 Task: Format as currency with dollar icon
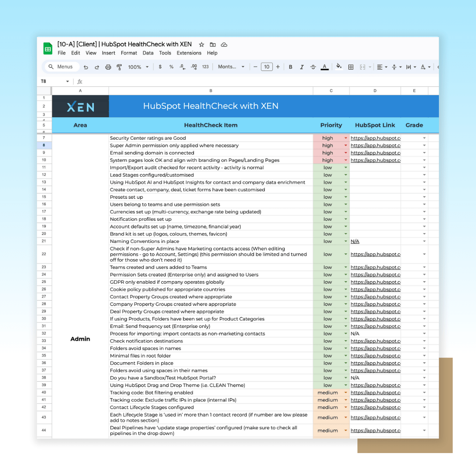click(x=160, y=67)
